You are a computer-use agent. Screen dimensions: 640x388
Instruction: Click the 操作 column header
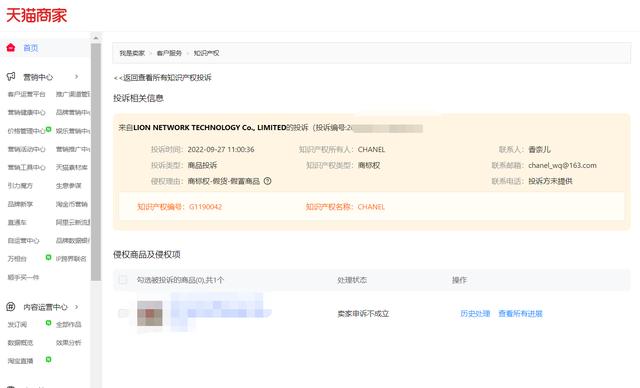pos(459,280)
